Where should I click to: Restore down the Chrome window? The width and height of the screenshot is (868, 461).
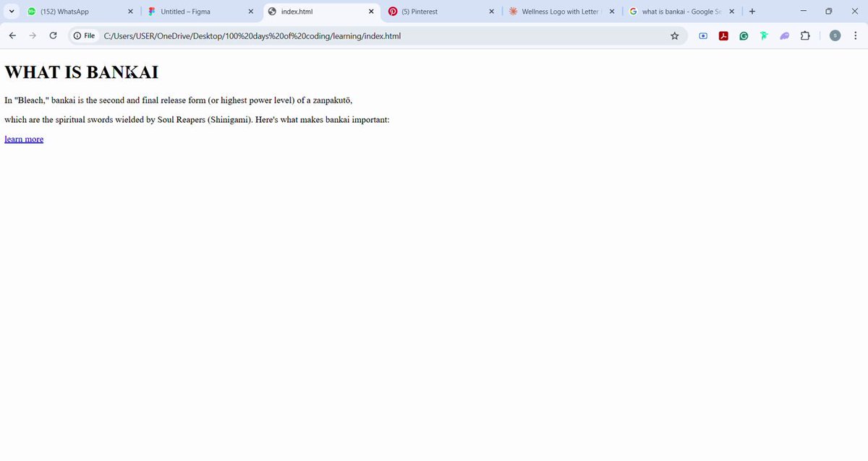[x=829, y=12]
